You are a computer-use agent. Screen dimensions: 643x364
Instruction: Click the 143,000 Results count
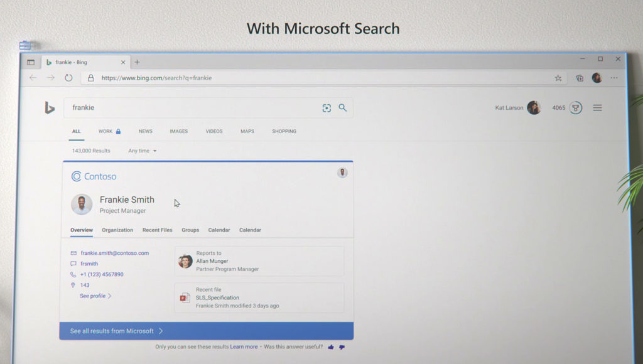point(91,151)
